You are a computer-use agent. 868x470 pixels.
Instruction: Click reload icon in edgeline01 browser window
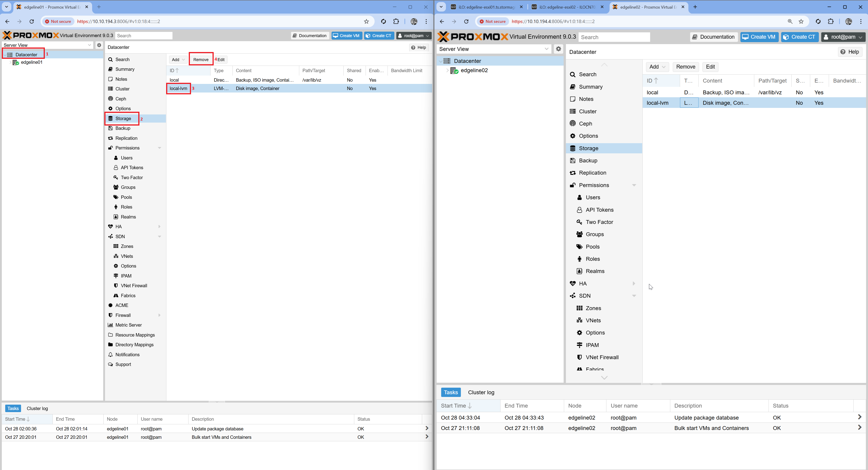tap(32, 21)
